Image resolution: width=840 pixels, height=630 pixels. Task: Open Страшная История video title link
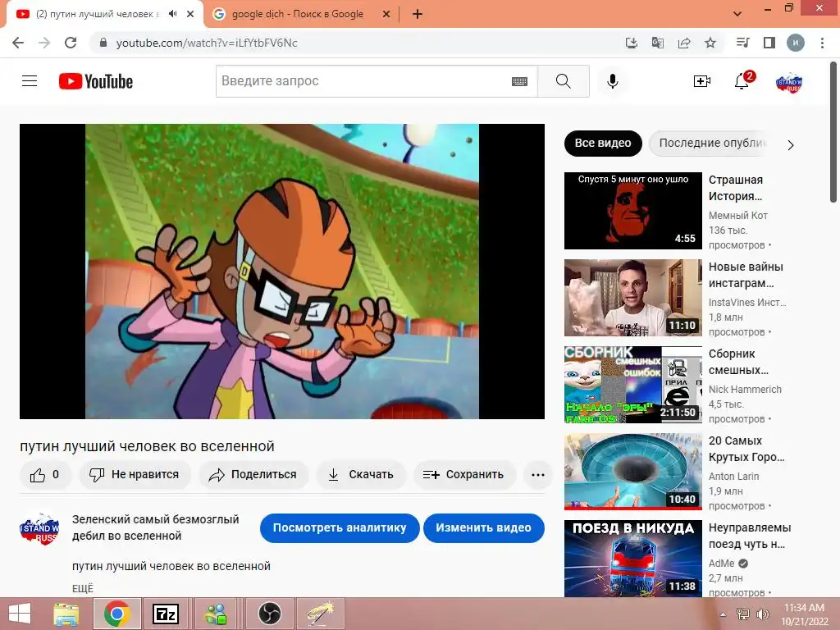(736, 188)
